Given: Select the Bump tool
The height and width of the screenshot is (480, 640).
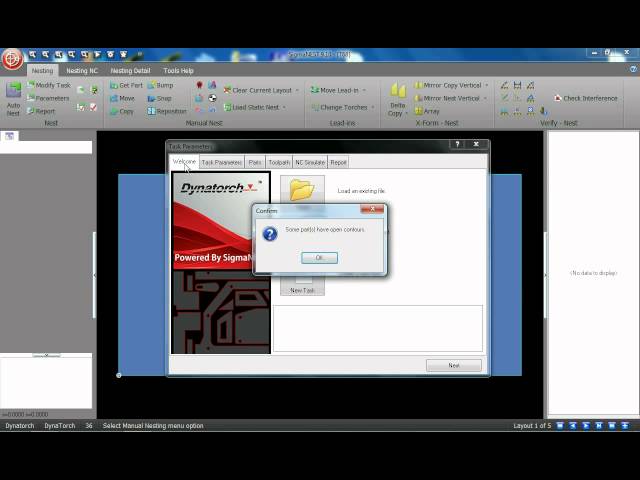Looking at the screenshot, I should [x=160, y=85].
